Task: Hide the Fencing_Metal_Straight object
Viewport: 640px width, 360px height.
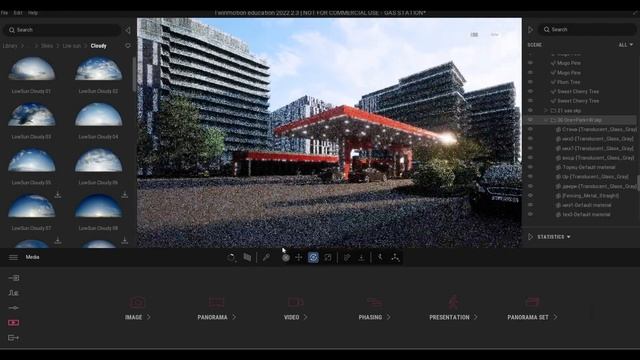Action: pyautogui.click(x=530, y=196)
